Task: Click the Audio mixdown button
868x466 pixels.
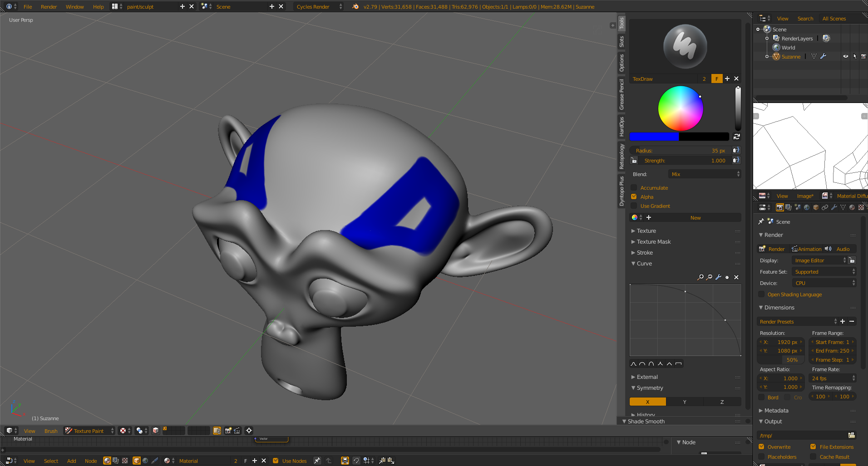Action: 839,249
